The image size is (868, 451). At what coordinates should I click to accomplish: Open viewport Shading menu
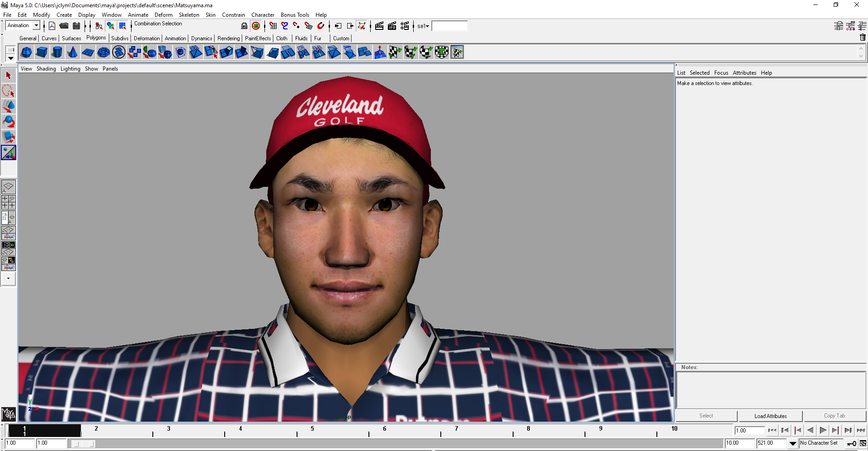click(x=46, y=69)
